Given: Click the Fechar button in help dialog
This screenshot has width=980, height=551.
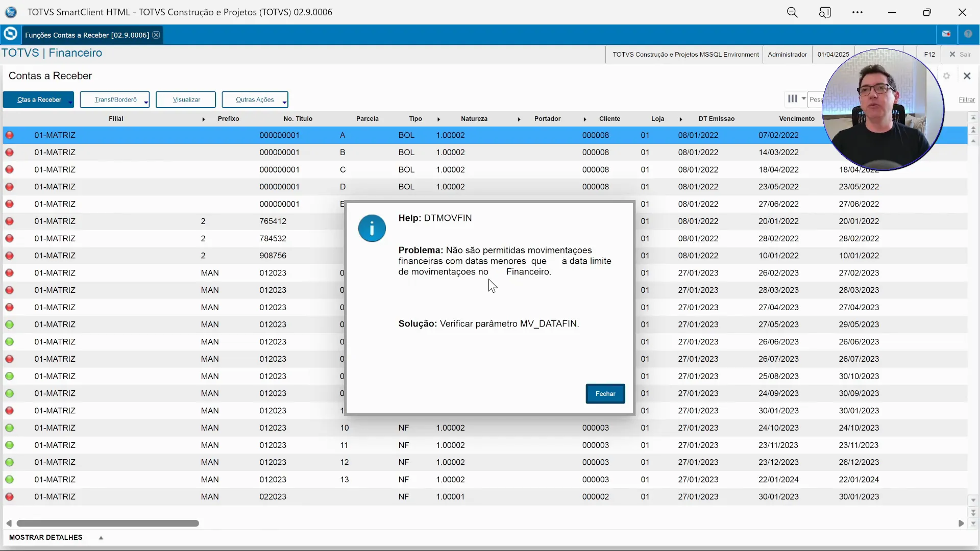Looking at the screenshot, I should 605,394.
